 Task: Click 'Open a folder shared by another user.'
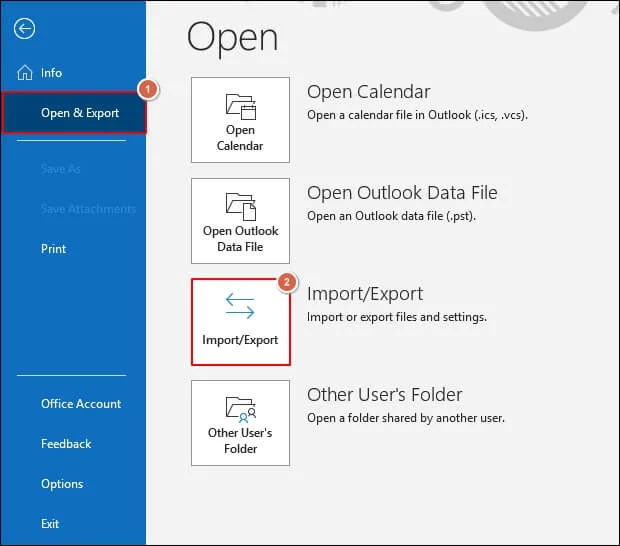(406, 418)
